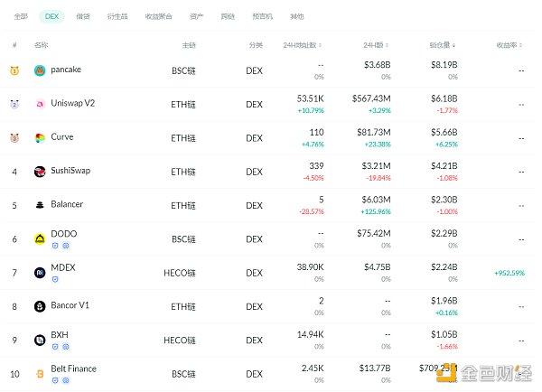This screenshot has width=542, height=392.
Task: Click the Bancor V1 logo icon
Action: (x=40, y=306)
